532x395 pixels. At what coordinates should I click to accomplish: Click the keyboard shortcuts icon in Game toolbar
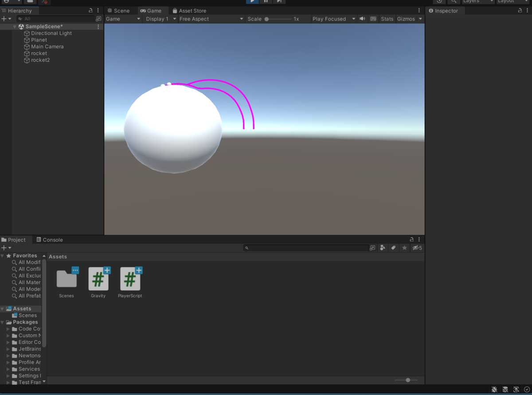coord(373,19)
